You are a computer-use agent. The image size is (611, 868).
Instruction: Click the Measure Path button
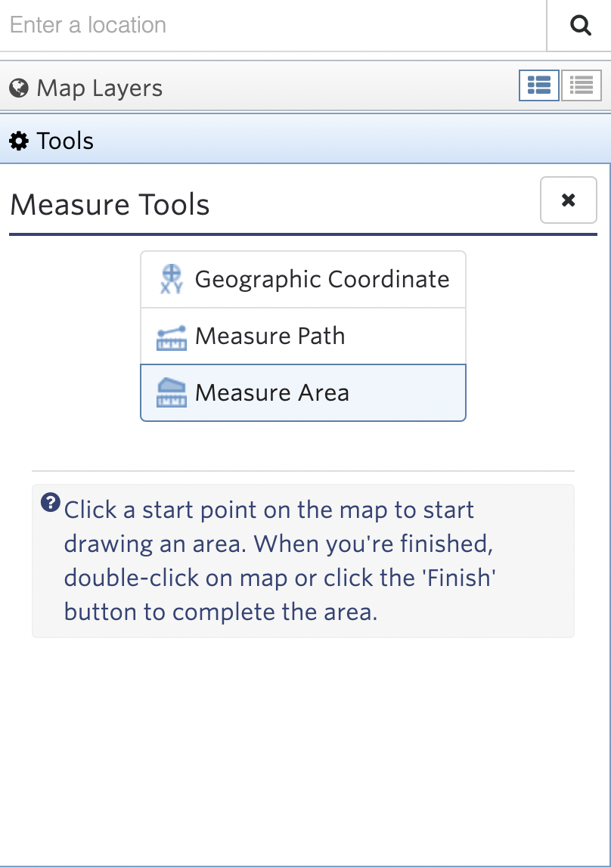(x=302, y=336)
